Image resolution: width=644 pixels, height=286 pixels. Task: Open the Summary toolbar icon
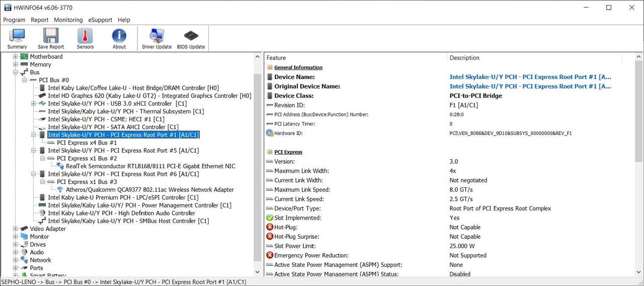[x=17, y=38]
